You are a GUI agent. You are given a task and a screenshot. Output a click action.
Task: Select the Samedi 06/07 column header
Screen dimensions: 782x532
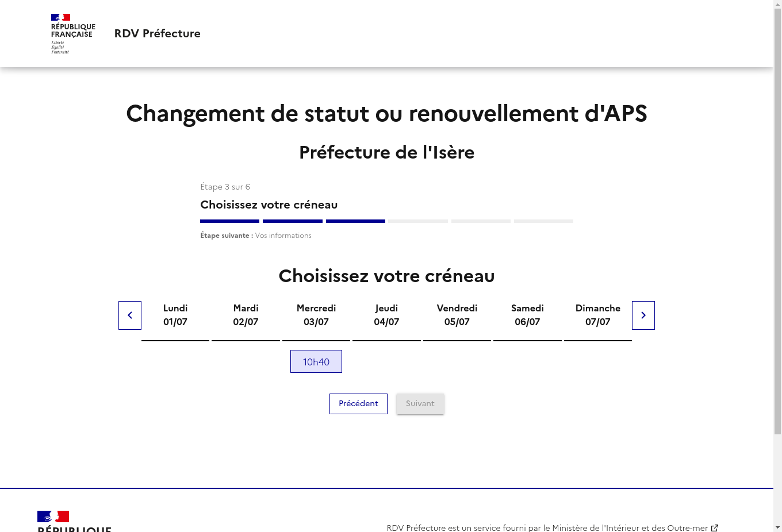[527, 315]
